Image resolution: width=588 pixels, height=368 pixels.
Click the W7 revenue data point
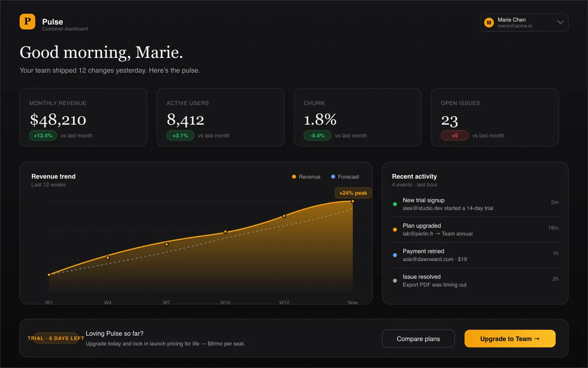(167, 244)
